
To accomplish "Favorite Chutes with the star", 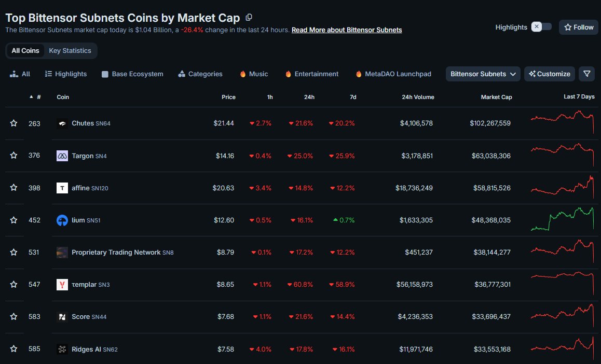I will pyautogui.click(x=14, y=123).
